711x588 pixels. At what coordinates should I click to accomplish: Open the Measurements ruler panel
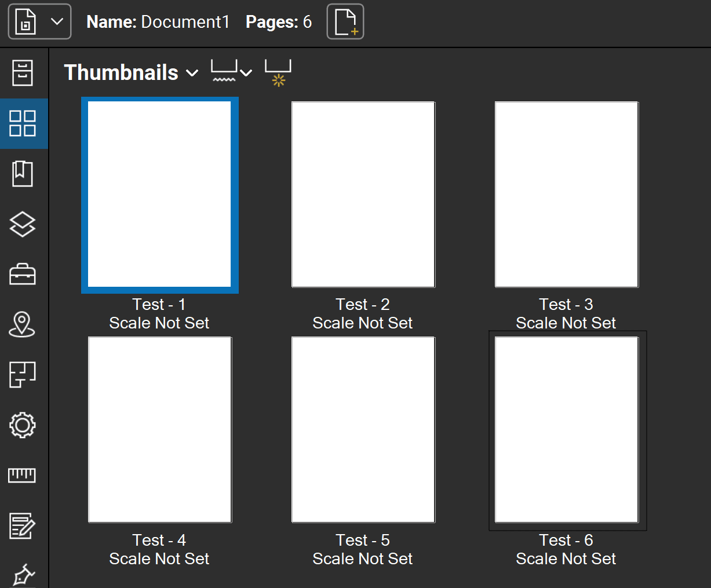[23, 476]
